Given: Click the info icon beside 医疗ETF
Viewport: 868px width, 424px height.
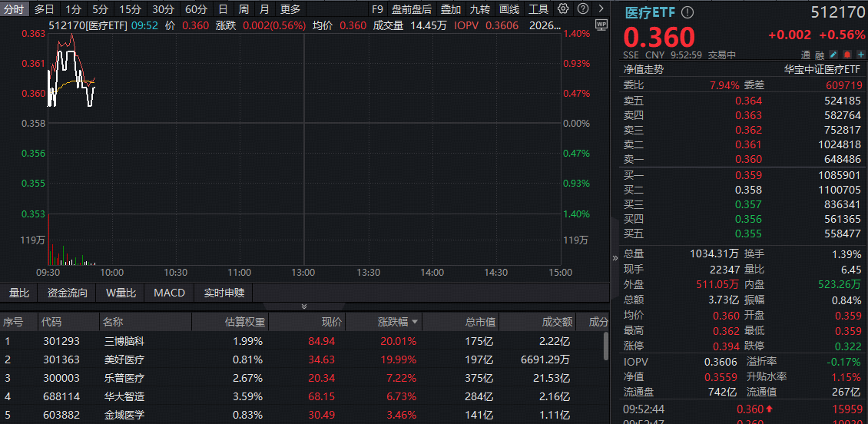Looking at the screenshot, I should pos(687,12).
